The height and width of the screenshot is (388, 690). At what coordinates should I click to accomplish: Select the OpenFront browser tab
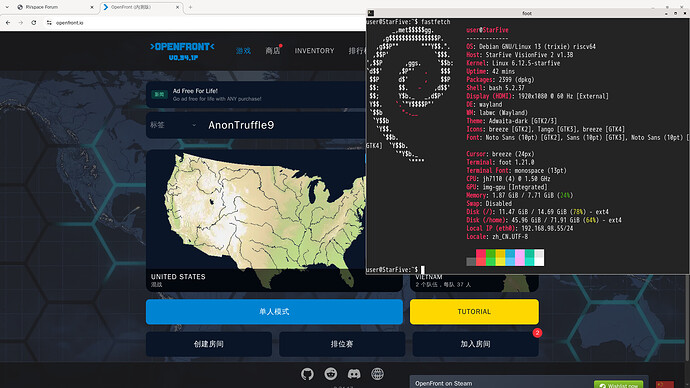(x=141, y=7)
